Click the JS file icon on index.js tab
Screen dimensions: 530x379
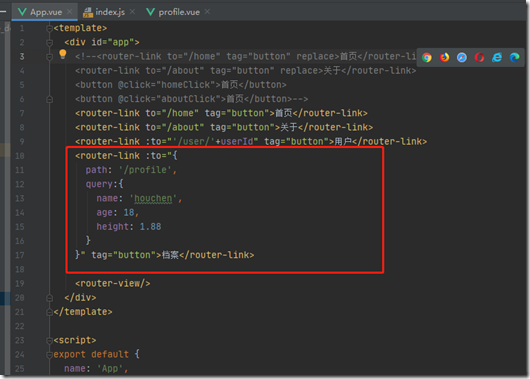click(88, 13)
